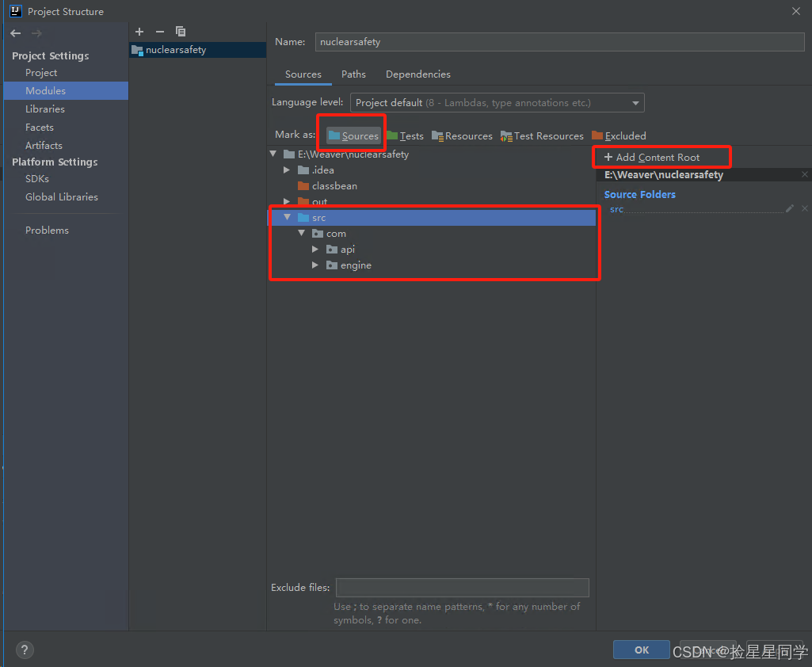Click the back navigation arrow

16,33
